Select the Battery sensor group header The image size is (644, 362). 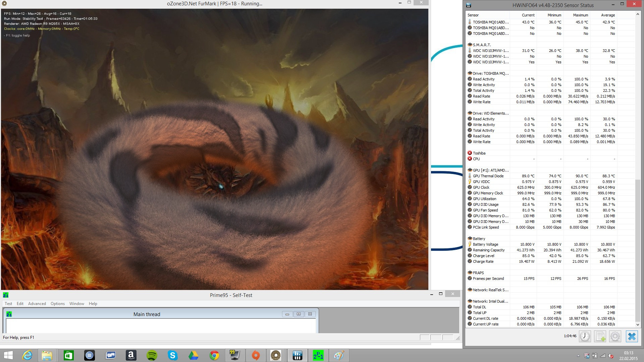click(479, 239)
